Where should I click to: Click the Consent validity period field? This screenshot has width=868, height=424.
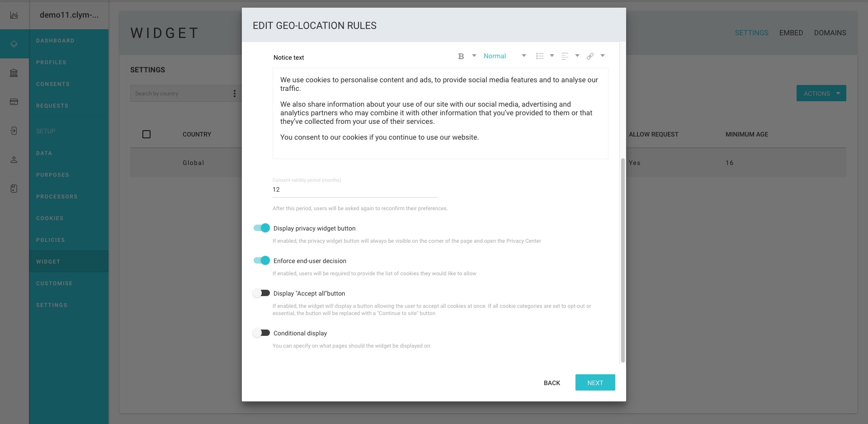tap(354, 190)
